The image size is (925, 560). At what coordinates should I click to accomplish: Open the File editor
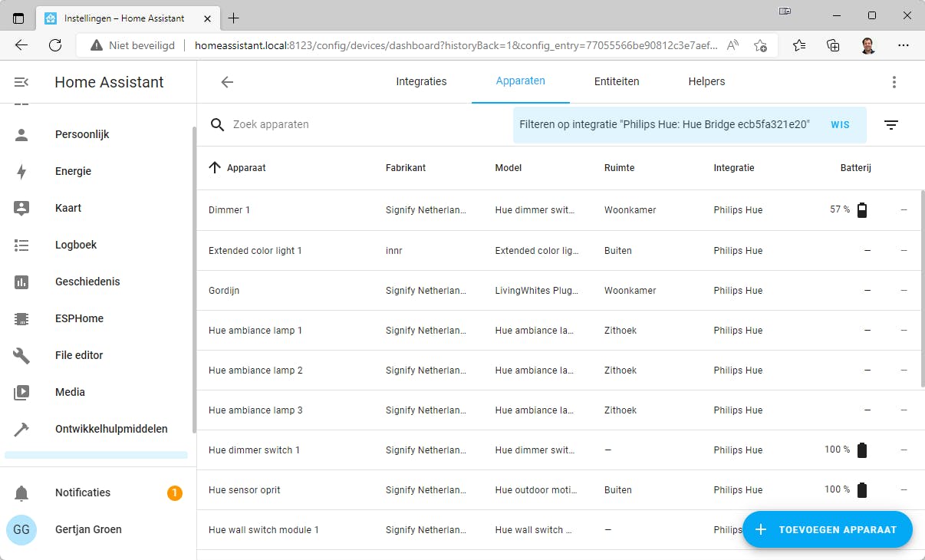(x=79, y=355)
